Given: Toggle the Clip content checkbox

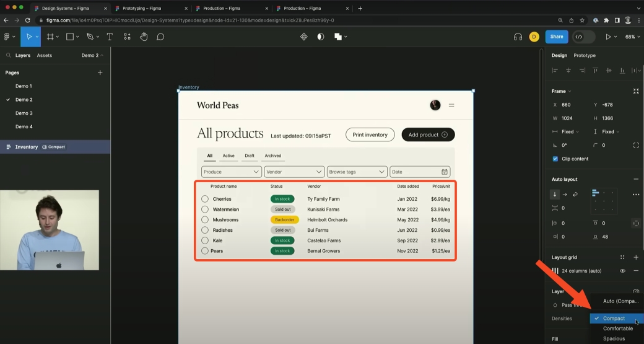Looking at the screenshot, I should coord(555,159).
